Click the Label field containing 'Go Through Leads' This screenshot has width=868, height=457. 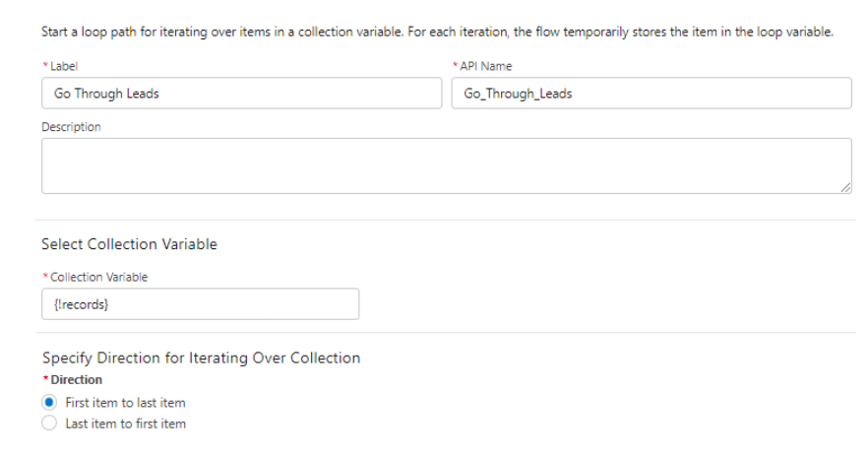[x=241, y=94]
